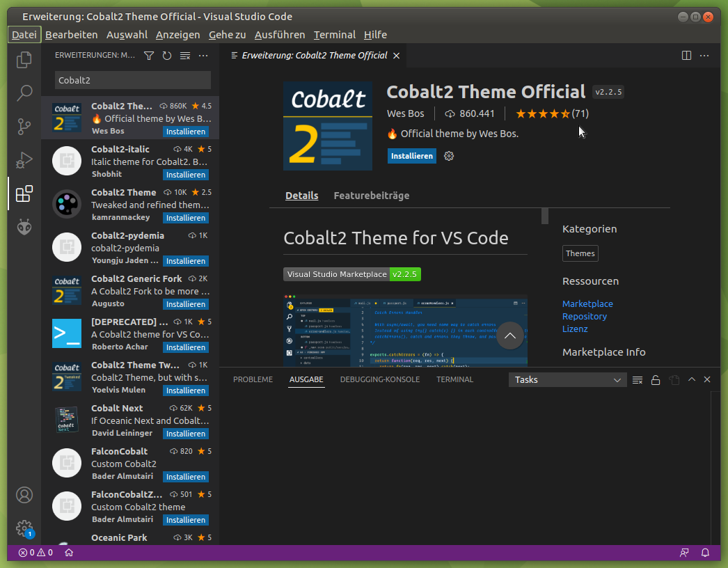This screenshot has height=568, width=728.
Task: Open the Anzeigen menu
Action: pos(177,35)
